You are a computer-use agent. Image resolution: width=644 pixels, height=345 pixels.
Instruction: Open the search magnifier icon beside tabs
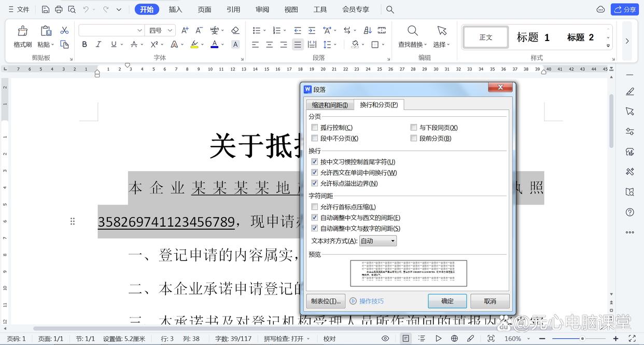390,9
